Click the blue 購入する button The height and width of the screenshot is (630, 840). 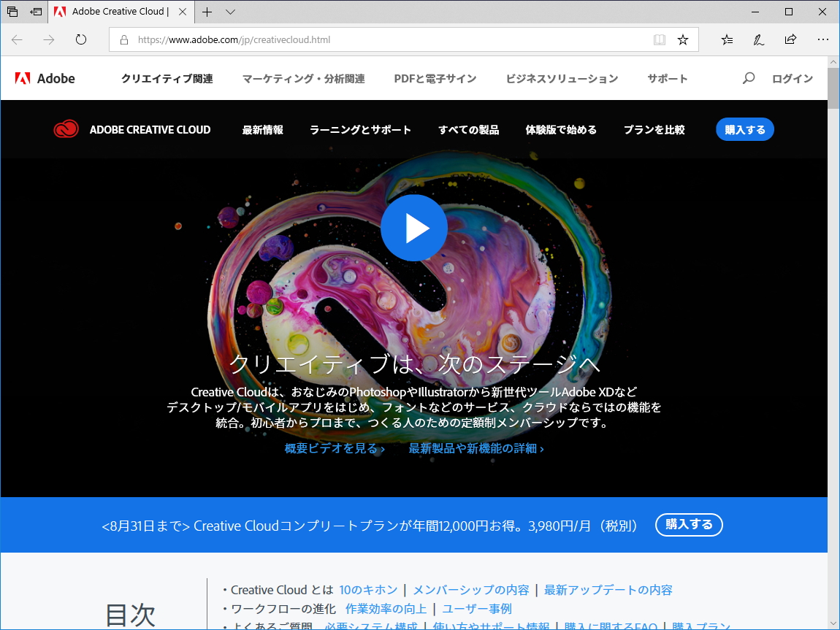click(744, 129)
